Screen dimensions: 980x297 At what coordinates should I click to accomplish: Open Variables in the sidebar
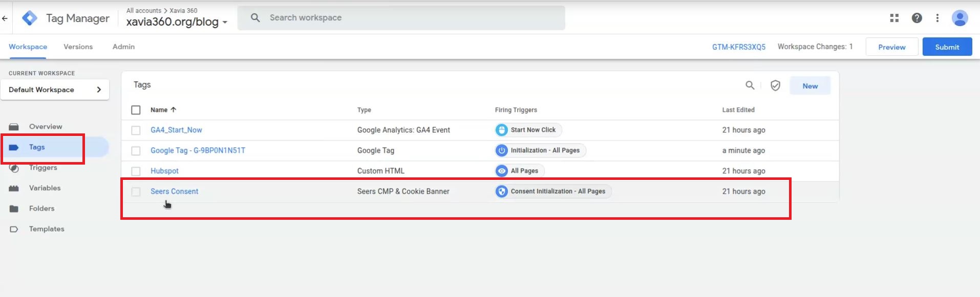(x=45, y=188)
